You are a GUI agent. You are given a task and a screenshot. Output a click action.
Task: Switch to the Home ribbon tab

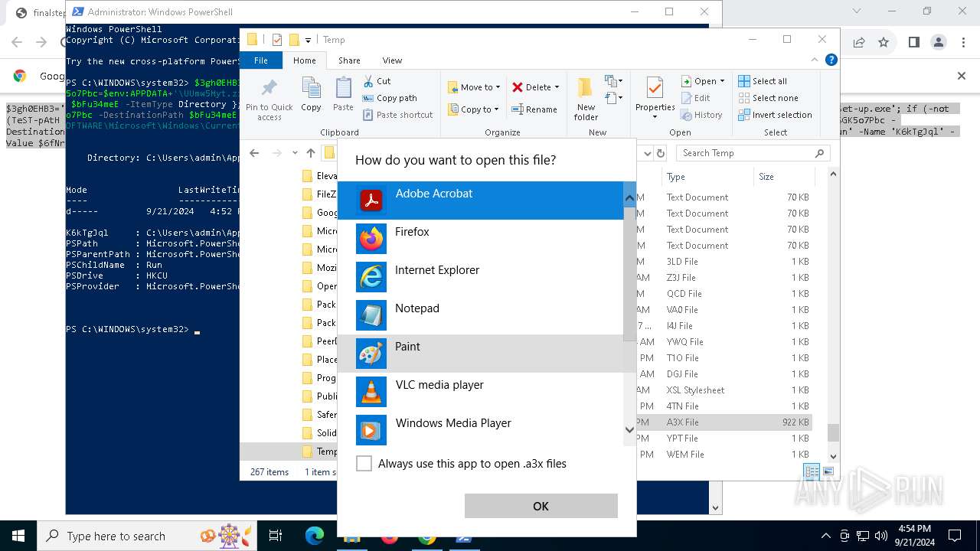click(x=304, y=60)
